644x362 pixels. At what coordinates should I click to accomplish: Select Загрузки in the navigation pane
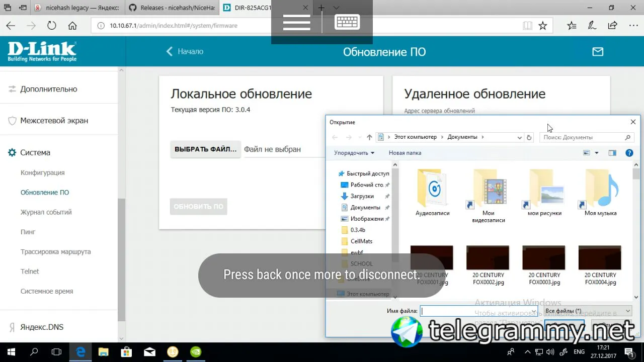click(362, 196)
